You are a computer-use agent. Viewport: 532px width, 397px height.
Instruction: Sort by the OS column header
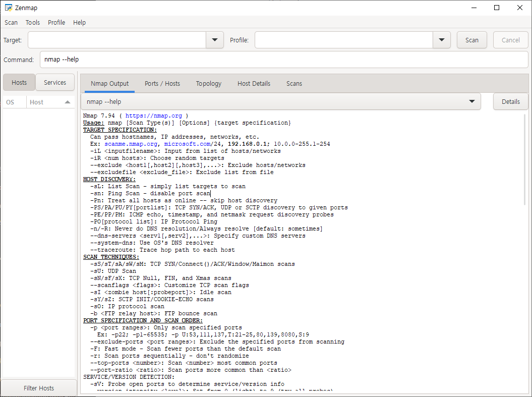(15, 102)
